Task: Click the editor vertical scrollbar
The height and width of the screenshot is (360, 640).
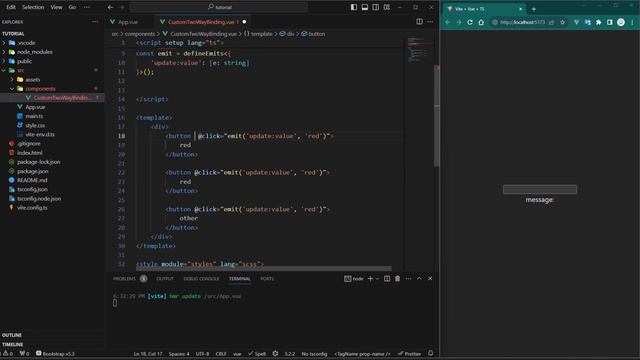Action: 437,116
